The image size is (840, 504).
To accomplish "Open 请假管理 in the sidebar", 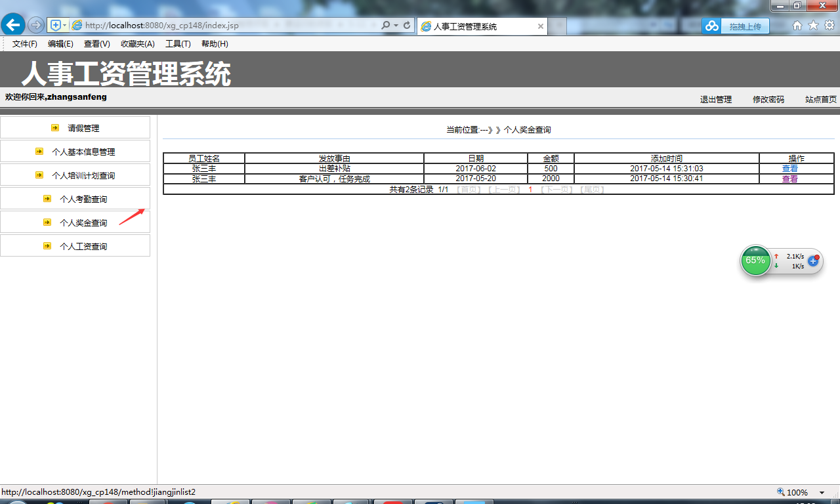I will pyautogui.click(x=83, y=129).
